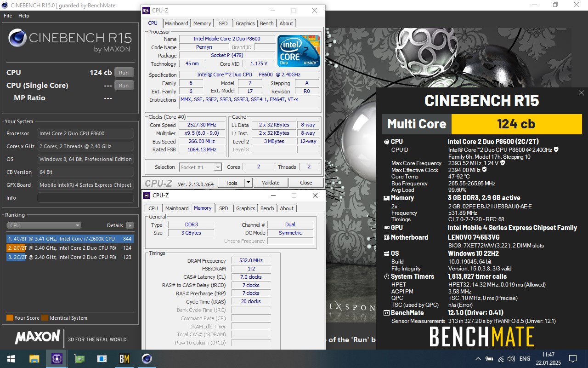
Task: Open Cinebench taskbar icon
Action: point(147,359)
